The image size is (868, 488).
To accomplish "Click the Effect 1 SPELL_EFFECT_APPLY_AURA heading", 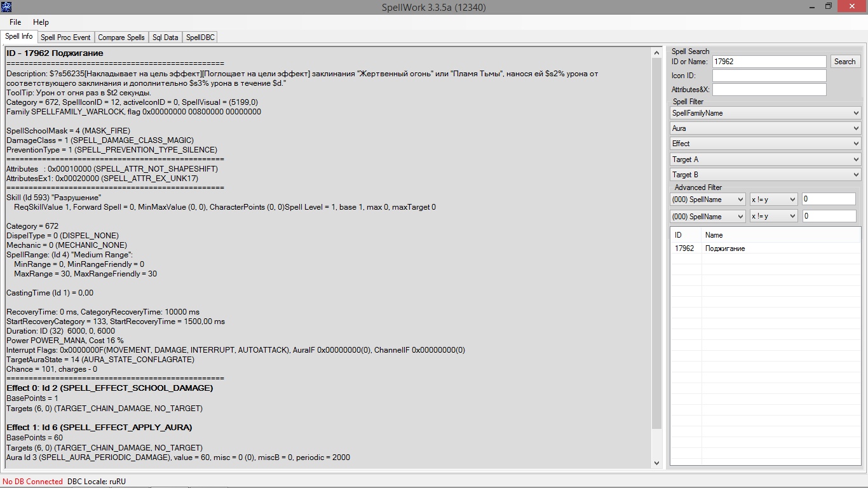I will point(99,428).
